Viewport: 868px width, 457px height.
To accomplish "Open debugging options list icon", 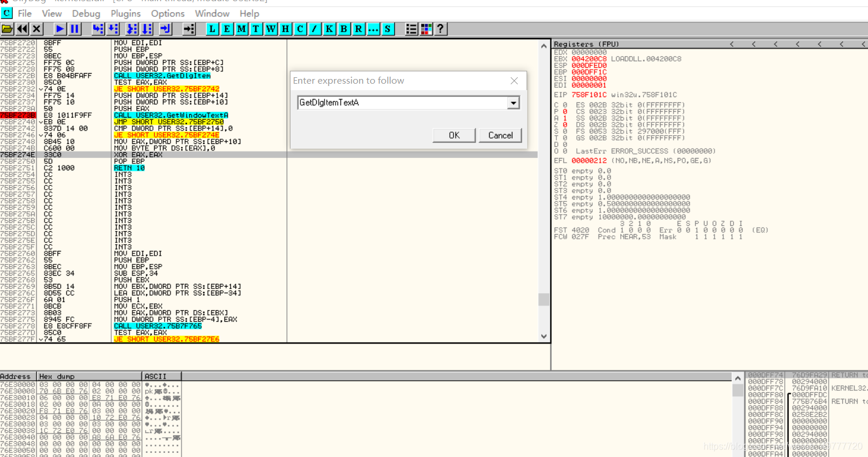I will coord(411,29).
